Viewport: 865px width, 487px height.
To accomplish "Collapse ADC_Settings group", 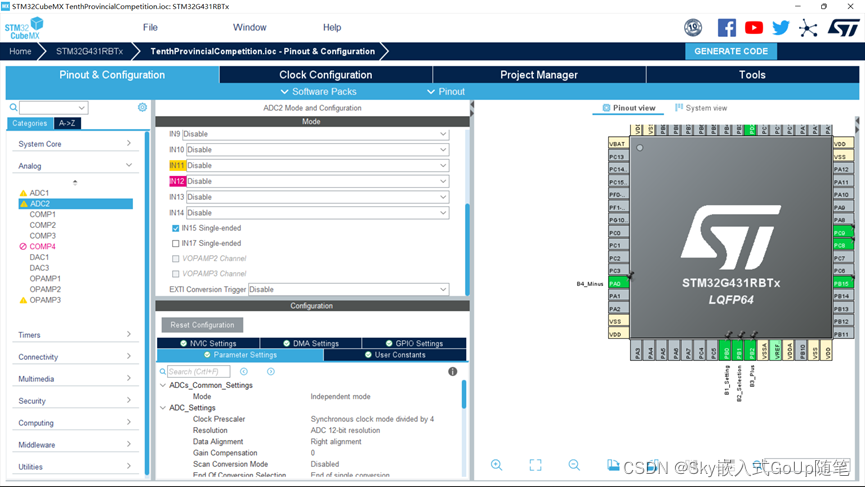I will pyautogui.click(x=163, y=408).
